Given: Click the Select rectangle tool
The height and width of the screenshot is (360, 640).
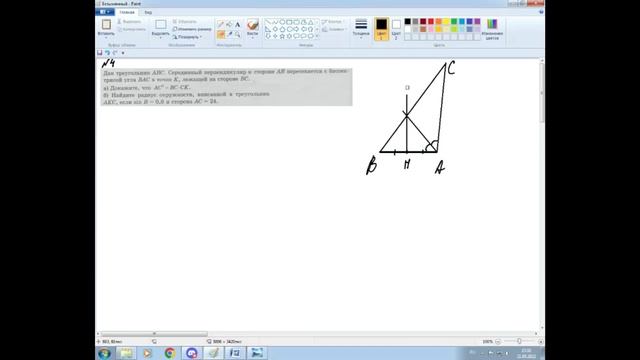Looking at the screenshot, I should [160, 24].
